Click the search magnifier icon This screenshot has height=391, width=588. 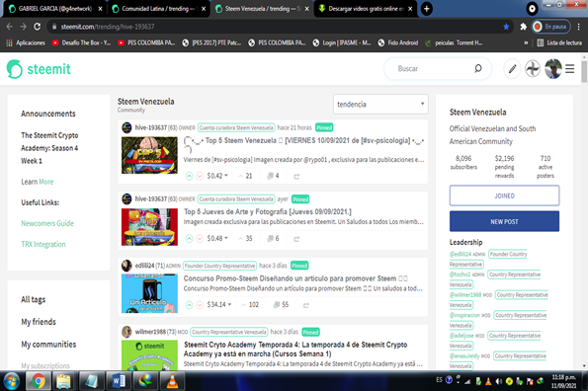477,68
